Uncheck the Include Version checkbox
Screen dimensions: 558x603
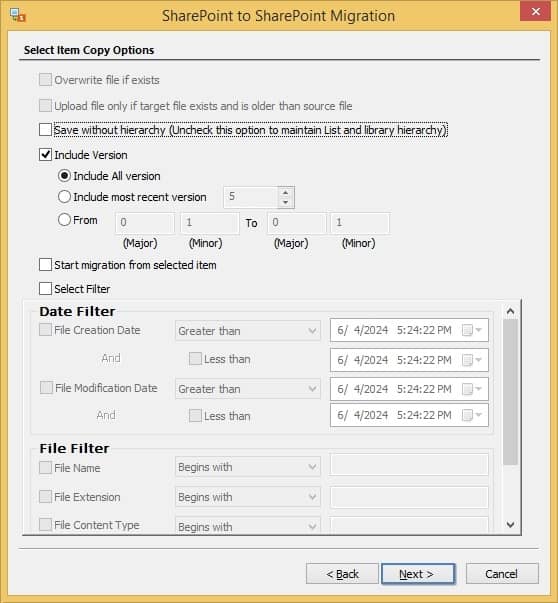(45, 155)
